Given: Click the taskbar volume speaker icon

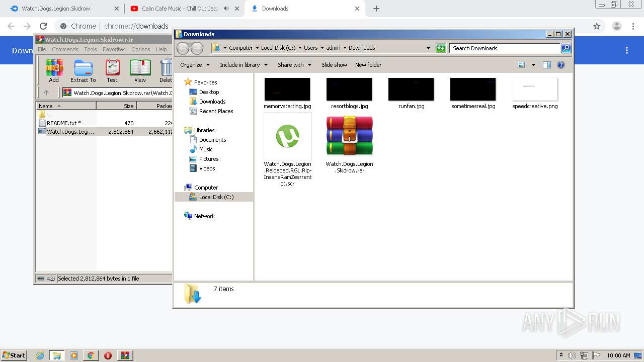Looking at the screenshot, I should click(572, 355).
